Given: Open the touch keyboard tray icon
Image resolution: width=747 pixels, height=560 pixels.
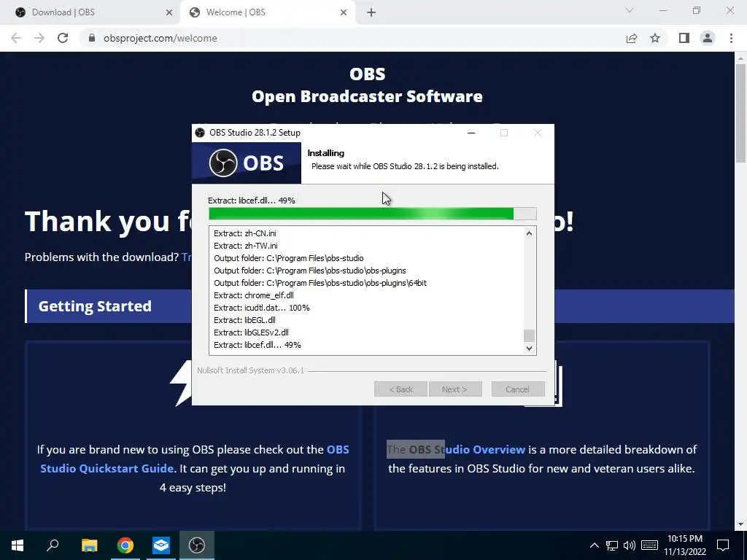Looking at the screenshot, I should click(649, 545).
